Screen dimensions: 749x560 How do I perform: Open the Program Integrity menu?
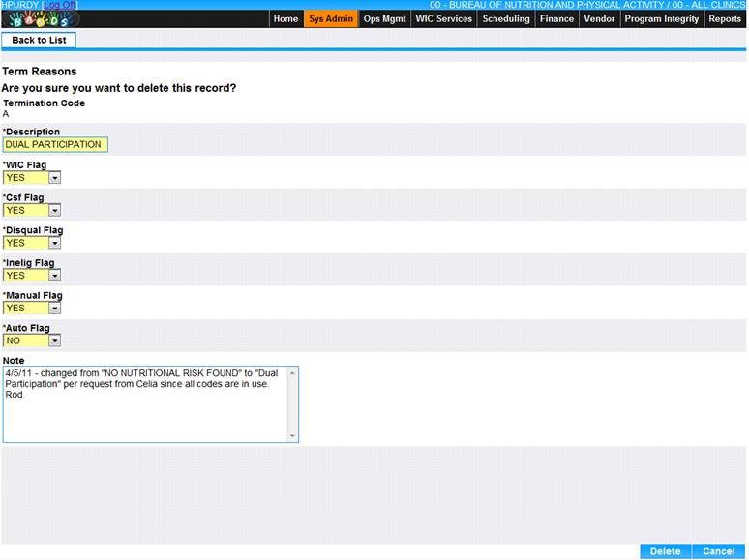(662, 19)
